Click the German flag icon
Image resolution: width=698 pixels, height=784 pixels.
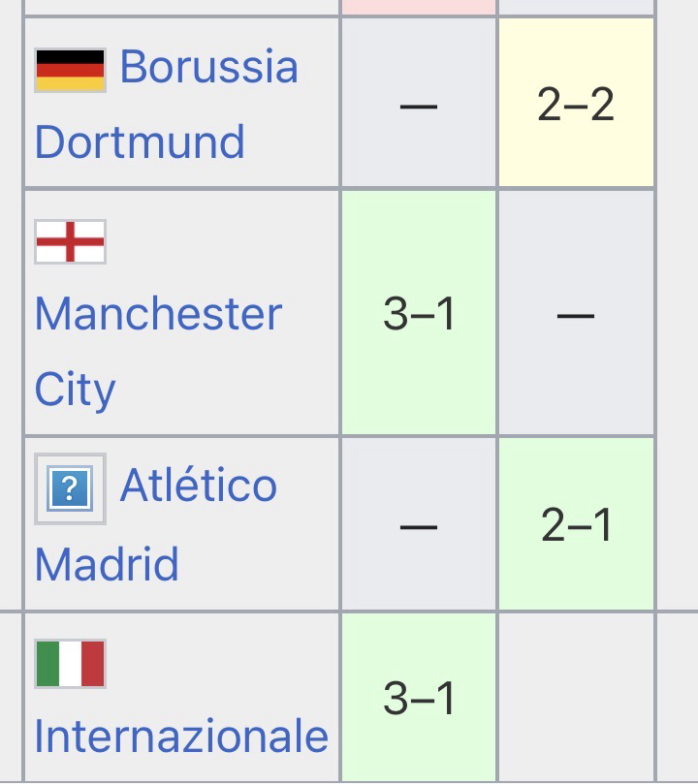(x=70, y=70)
